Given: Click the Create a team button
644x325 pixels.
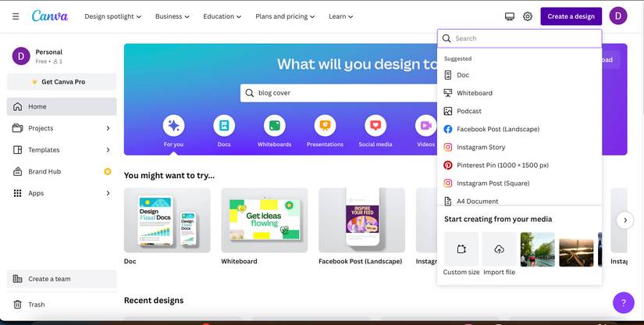Looking at the screenshot, I should click(x=62, y=279).
